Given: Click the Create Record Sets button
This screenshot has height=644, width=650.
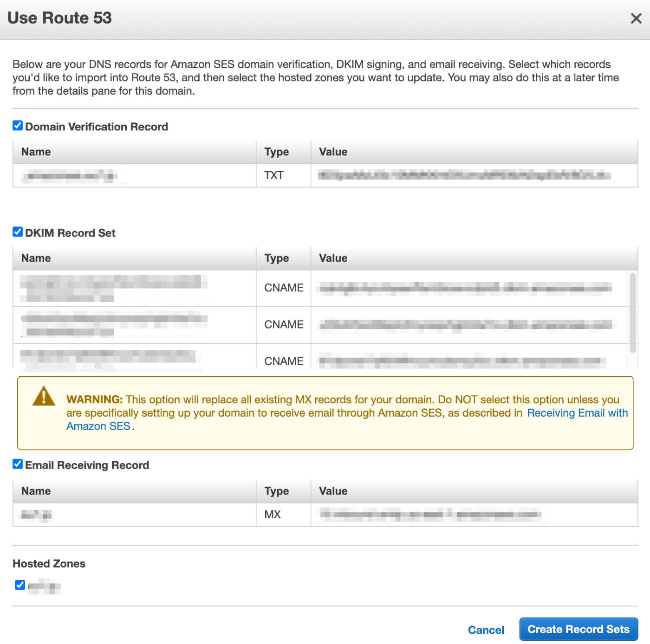Looking at the screenshot, I should (578, 629).
